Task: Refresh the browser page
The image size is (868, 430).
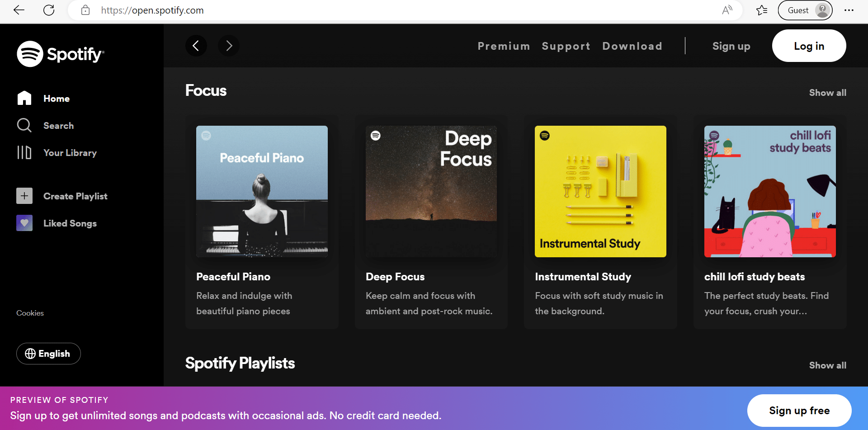Action: 49,10
